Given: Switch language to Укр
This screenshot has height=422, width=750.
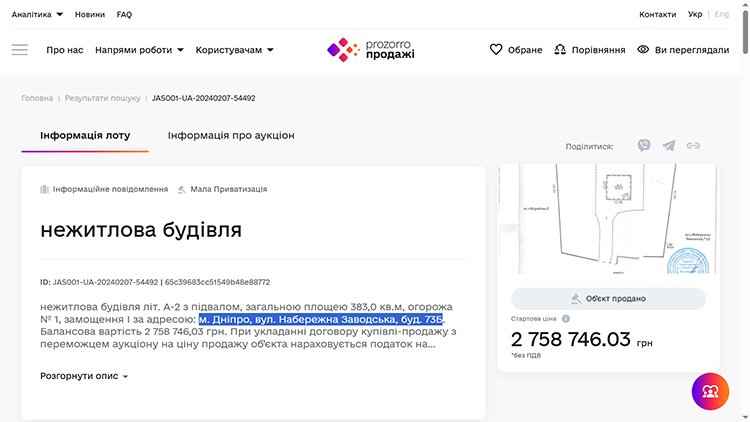Looking at the screenshot, I should pyautogui.click(x=695, y=14).
